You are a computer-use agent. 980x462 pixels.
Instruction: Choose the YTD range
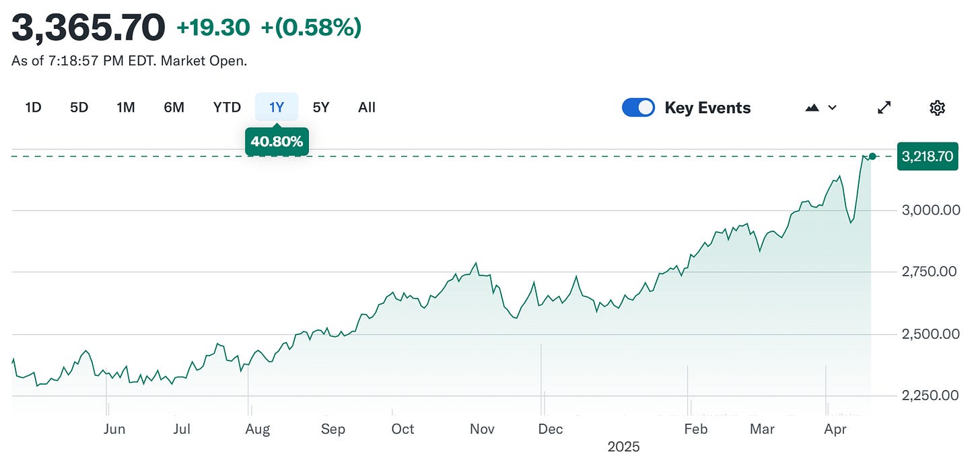[x=227, y=108]
